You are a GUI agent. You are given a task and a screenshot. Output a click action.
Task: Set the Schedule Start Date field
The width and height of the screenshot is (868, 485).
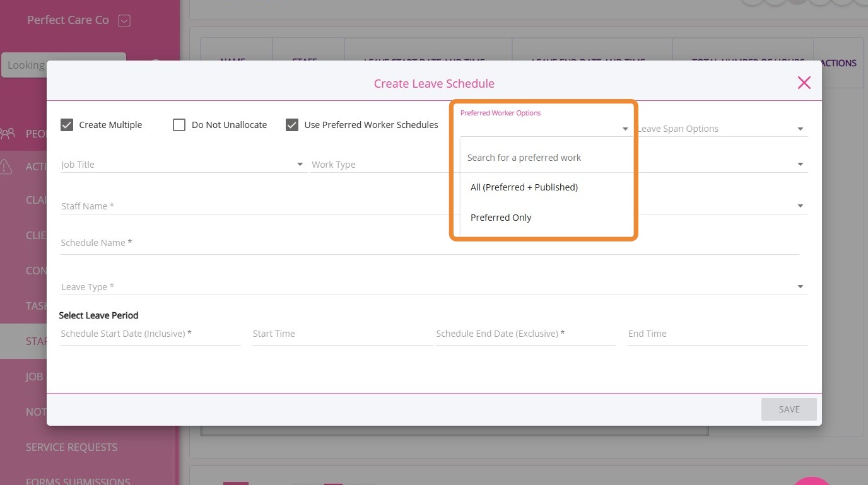pyautogui.click(x=151, y=334)
